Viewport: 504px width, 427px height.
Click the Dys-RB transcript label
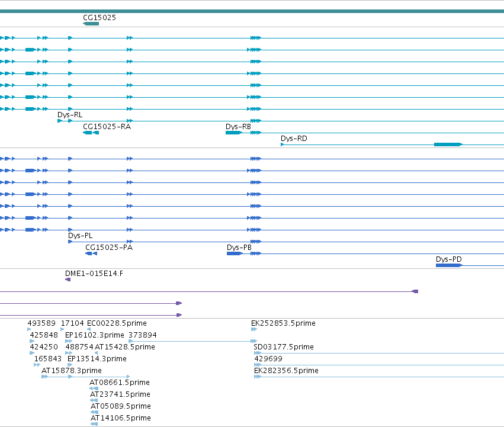pos(238,127)
